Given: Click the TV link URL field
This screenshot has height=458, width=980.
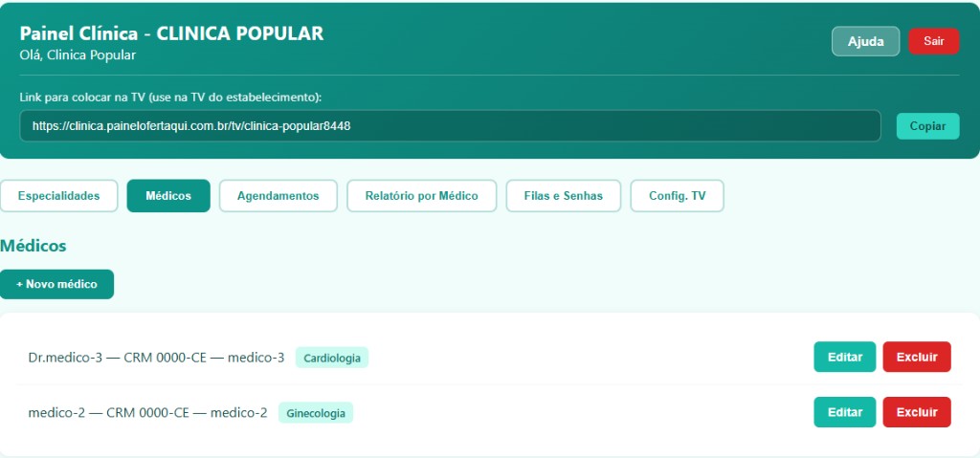Looking at the screenshot, I should 450,125.
